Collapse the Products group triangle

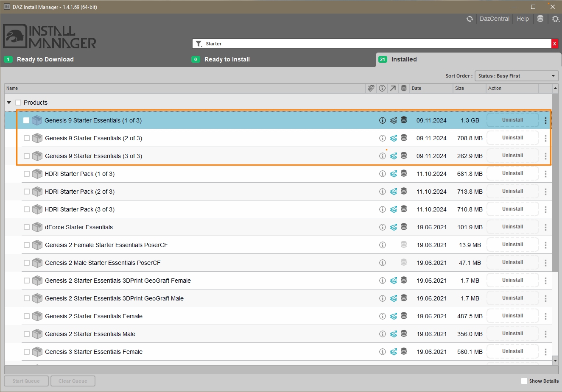(x=9, y=103)
